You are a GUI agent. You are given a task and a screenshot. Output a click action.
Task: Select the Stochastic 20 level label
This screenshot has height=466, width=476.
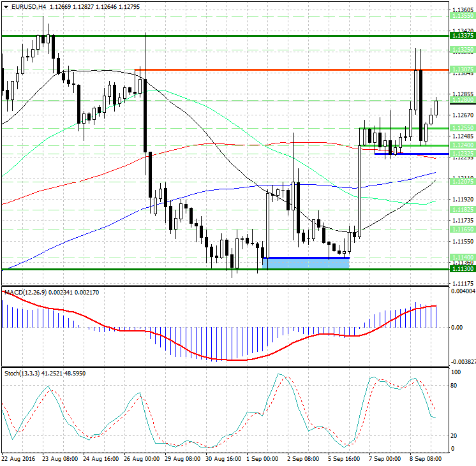(454, 435)
